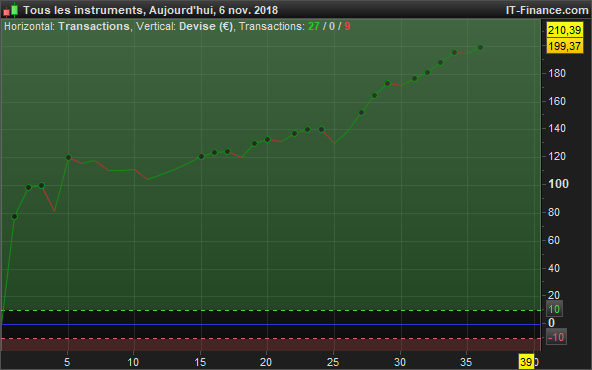Image resolution: width=592 pixels, height=370 pixels.
Task: Open the IT-Finance.com link
Action: 547,10
